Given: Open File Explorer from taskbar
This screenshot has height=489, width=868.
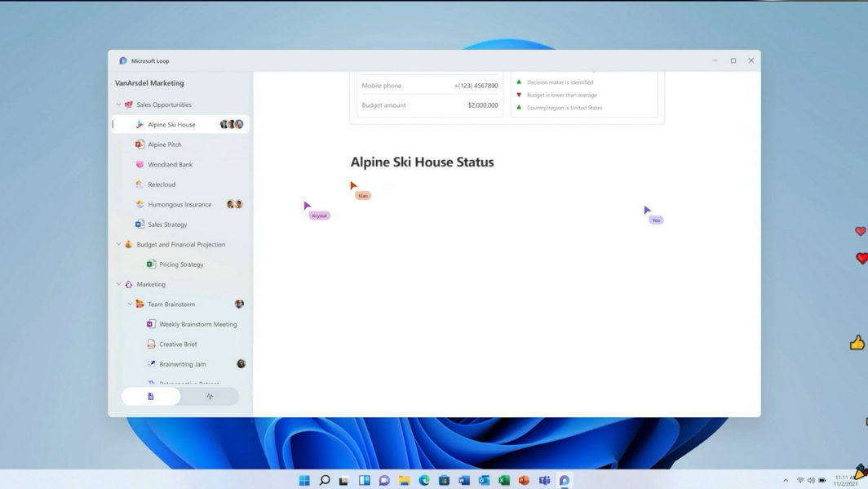Looking at the screenshot, I should pyautogui.click(x=404, y=480).
